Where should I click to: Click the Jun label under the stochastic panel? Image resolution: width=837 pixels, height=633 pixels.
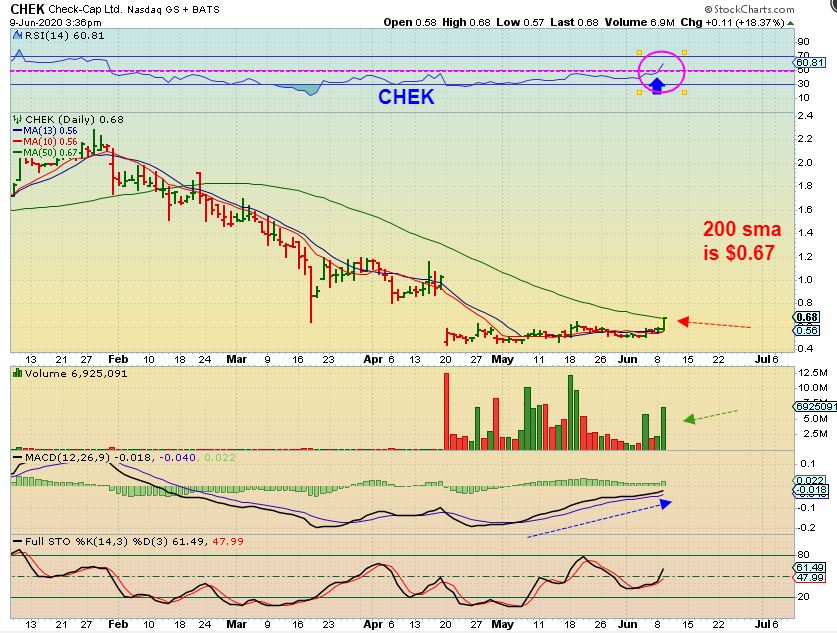[628, 623]
